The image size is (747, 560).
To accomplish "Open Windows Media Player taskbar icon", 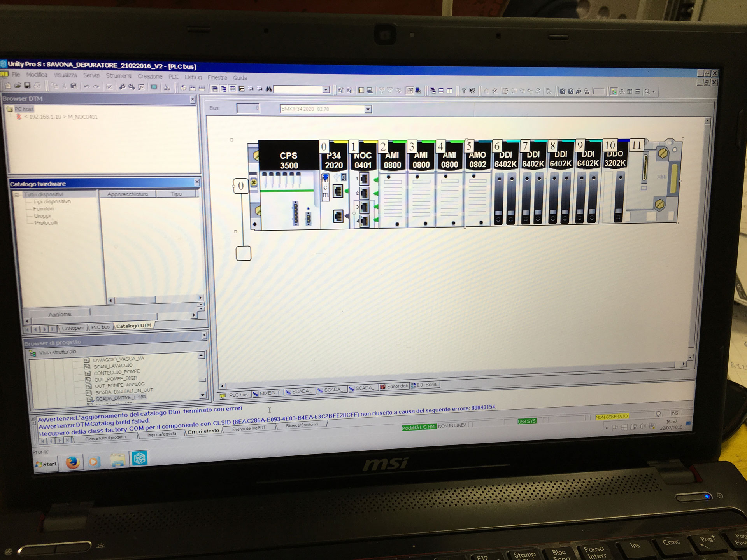I will (x=94, y=462).
